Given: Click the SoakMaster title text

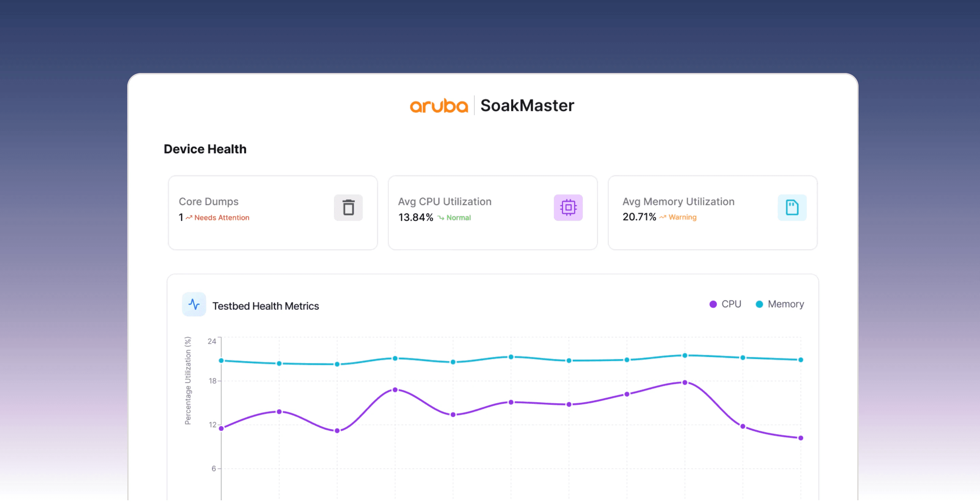Looking at the screenshot, I should tap(527, 105).
